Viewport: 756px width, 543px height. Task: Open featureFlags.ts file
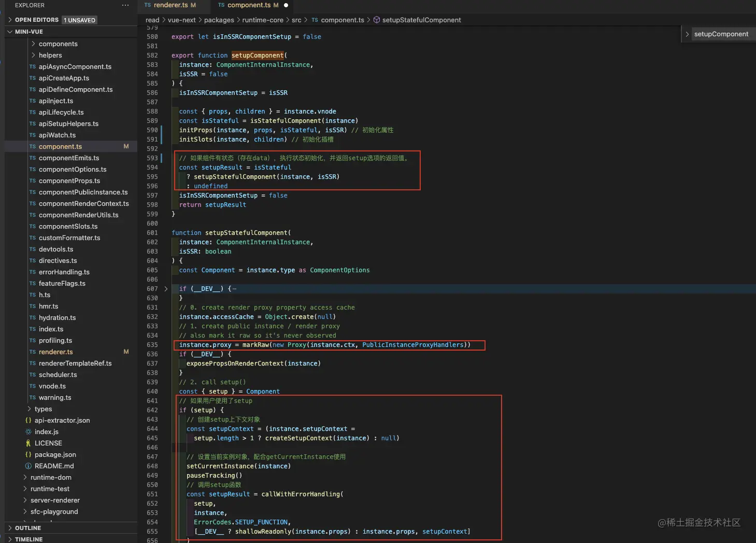(62, 284)
